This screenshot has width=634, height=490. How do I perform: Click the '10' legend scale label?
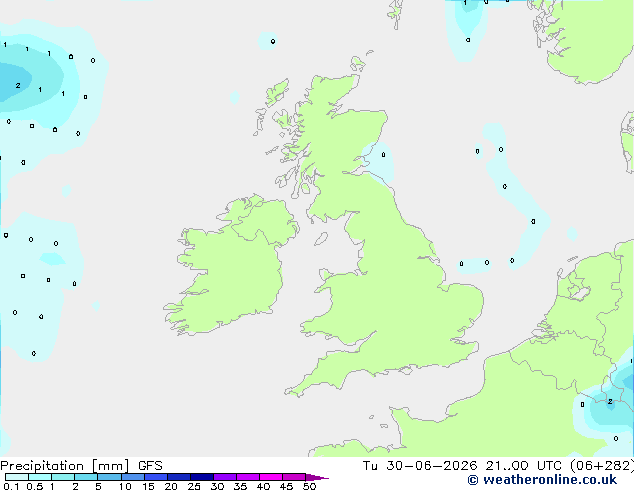tap(125, 486)
